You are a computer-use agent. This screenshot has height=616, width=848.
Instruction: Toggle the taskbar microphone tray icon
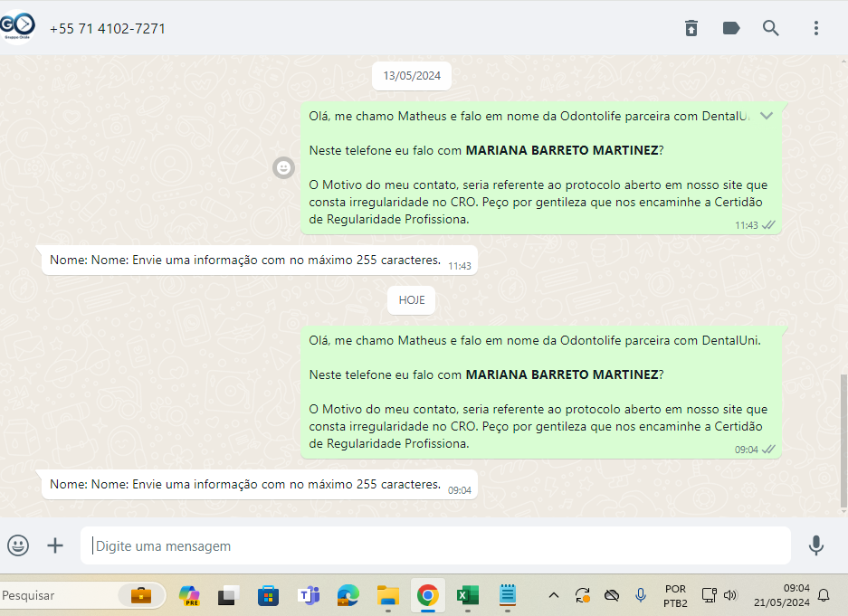click(x=641, y=595)
